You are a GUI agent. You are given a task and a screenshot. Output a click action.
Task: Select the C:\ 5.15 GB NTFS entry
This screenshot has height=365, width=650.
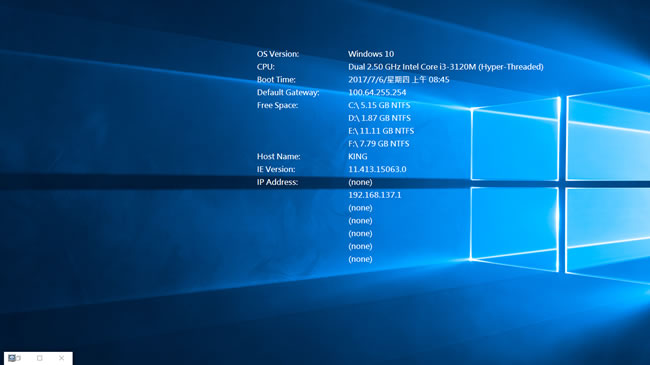pos(379,105)
